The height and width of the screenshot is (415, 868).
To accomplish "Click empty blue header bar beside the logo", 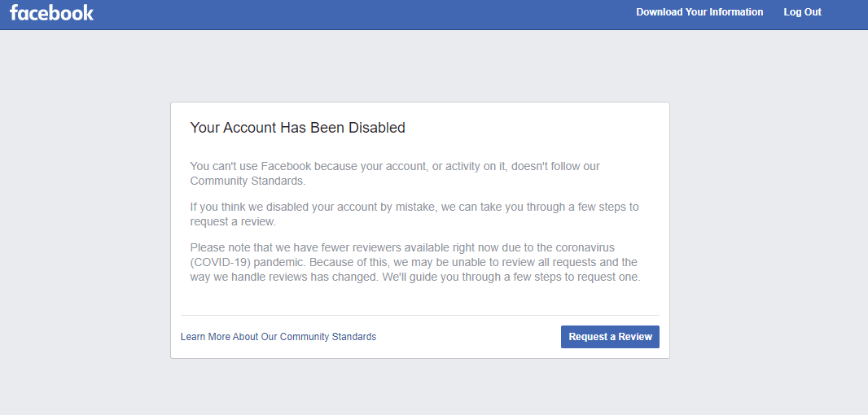I will pos(360,15).
